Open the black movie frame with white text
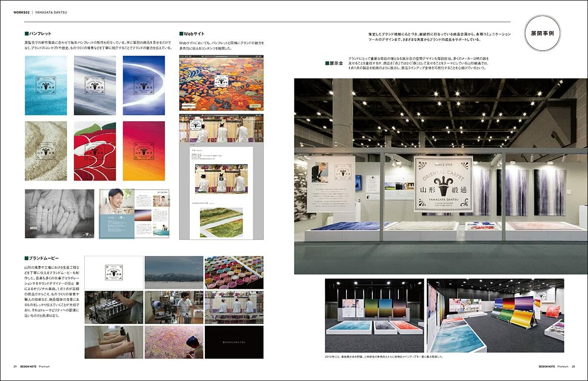The width and height of the screenshot is (588, 381). coord(234,342)
